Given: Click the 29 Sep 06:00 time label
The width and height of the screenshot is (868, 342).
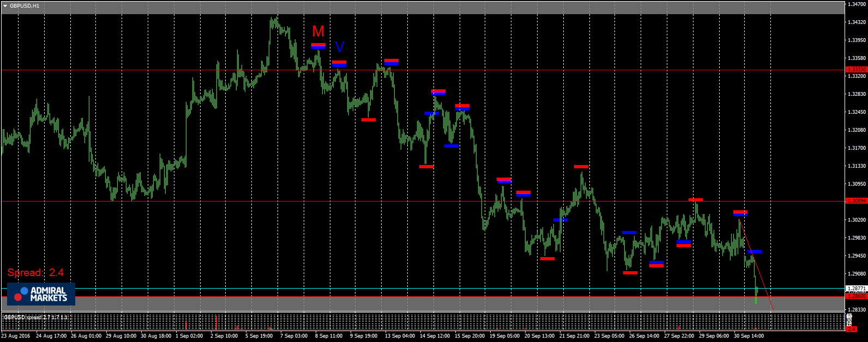Looking at the screenshot, I should pyautogui.click(x=714, y=336).
